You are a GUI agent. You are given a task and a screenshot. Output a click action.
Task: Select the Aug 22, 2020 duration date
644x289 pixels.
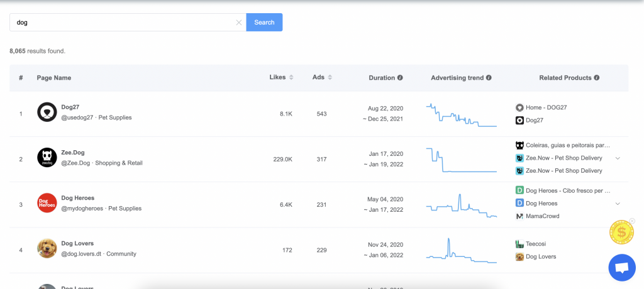click(386, 108)
